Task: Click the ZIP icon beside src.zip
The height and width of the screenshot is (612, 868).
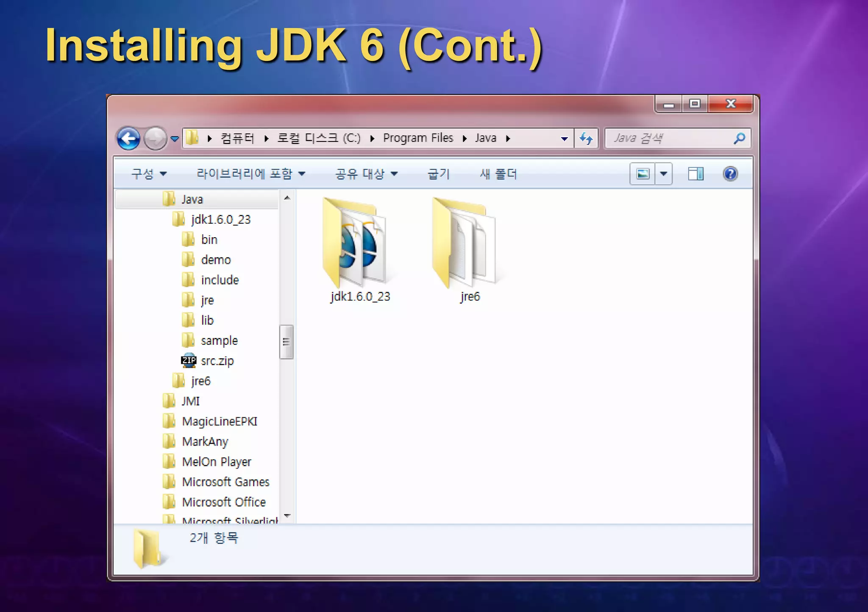Action: pos(189,360)
